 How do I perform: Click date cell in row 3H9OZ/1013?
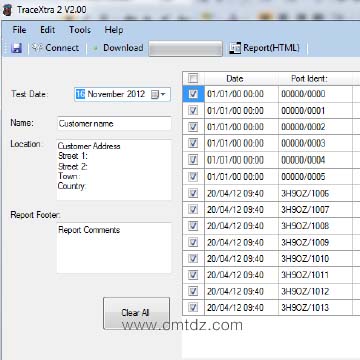[241, 307]
